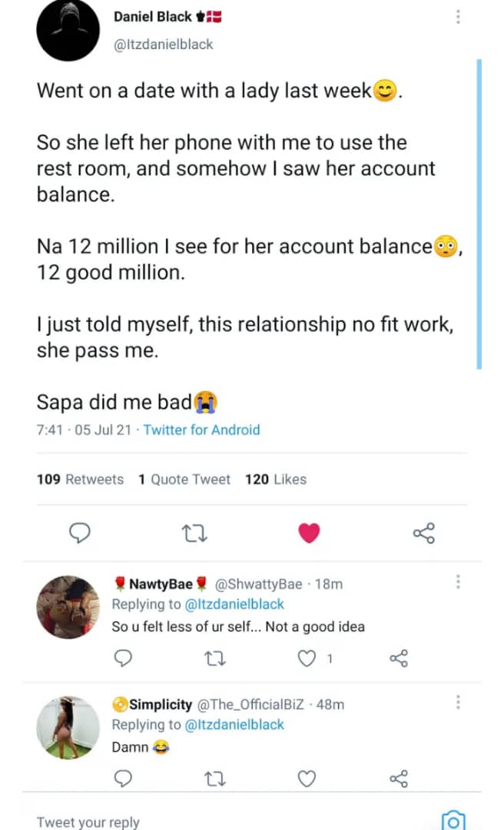Share NawtyBae's reply
504x830 pixels.
399,658
